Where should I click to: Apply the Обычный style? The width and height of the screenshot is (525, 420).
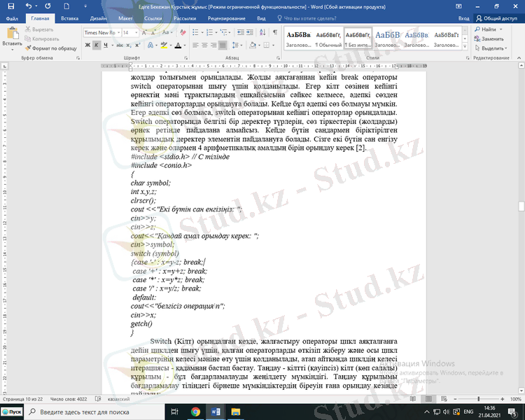point(328,39)
